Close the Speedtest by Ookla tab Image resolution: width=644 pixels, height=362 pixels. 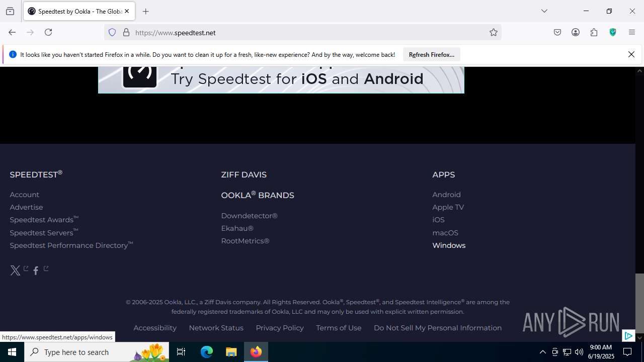pos(127,11)
